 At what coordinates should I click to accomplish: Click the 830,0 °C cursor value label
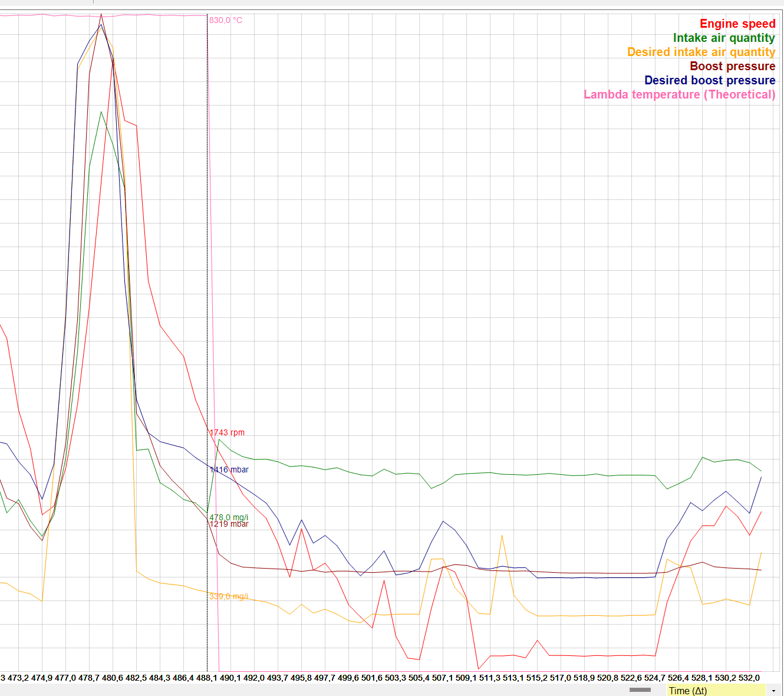pyautogui.click(x=226, y=20)
